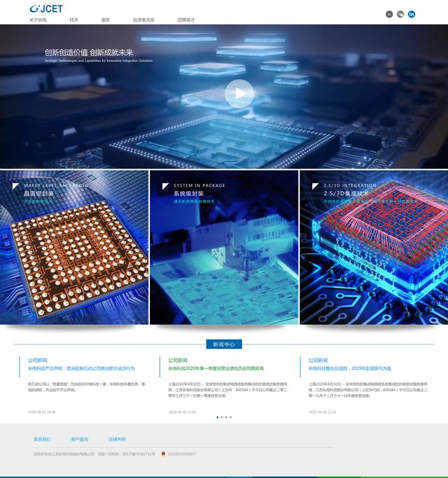Open news 长电科技2020年第一季度经营业绩 article

click(216, 368)
